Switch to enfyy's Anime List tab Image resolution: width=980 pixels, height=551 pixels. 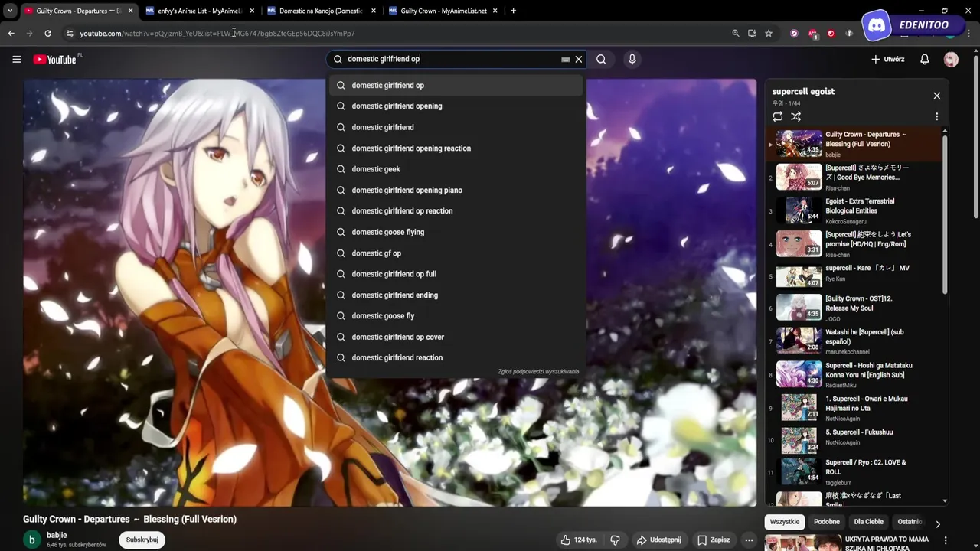201,11
